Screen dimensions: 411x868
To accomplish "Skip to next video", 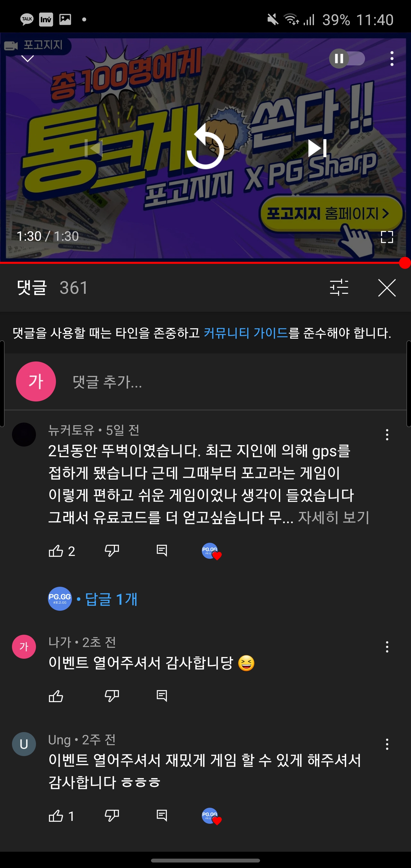I will click(317, 148).
